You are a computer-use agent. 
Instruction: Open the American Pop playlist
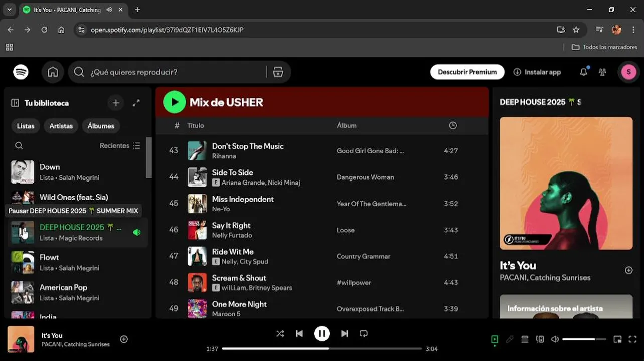click(x=78, y=292)
